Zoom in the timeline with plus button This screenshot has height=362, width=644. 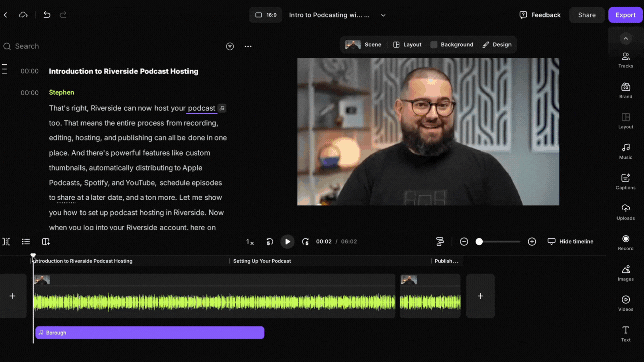coord(532,242)
